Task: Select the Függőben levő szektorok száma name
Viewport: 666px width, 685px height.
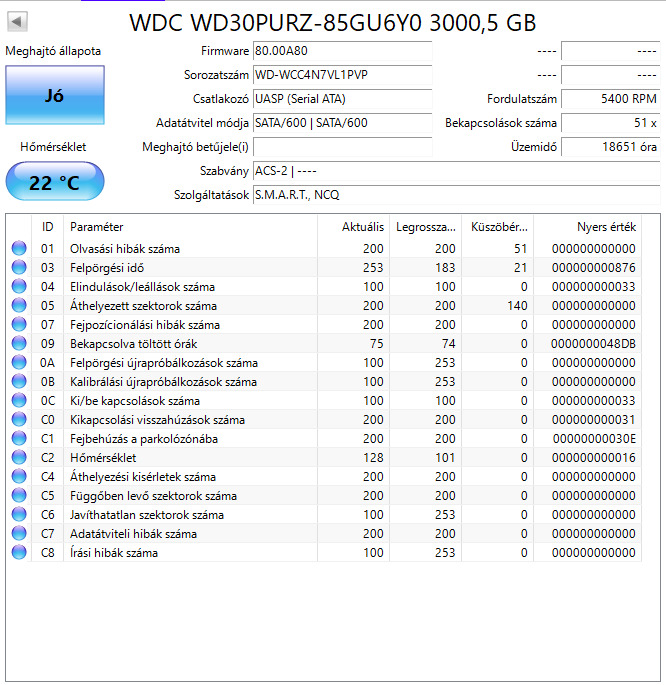Action: pyautogui.click(x=153, y=495)
